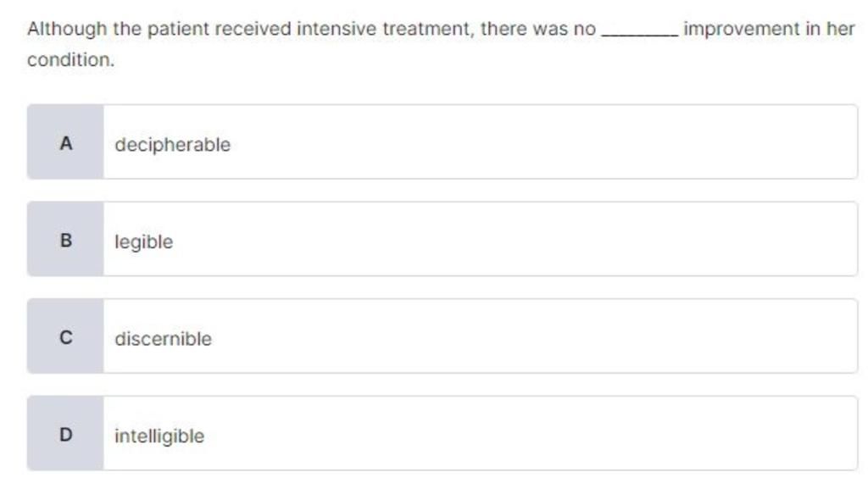Choose the 'legible' answer text
Image resolution: width=868 pixels, height=483 pixels.
(143, 242)
